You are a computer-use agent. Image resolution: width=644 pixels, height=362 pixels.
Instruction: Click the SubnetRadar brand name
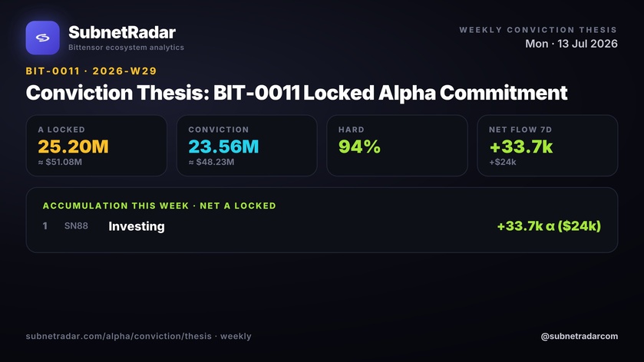pos(122,32)
